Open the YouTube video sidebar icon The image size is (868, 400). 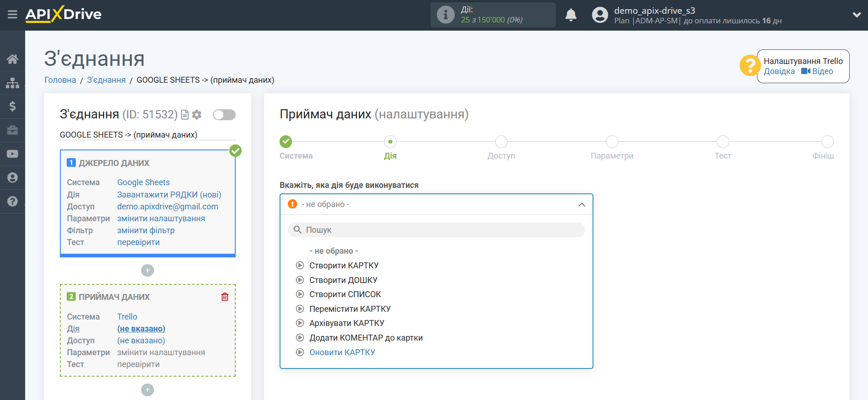click(x=12, y=154)
